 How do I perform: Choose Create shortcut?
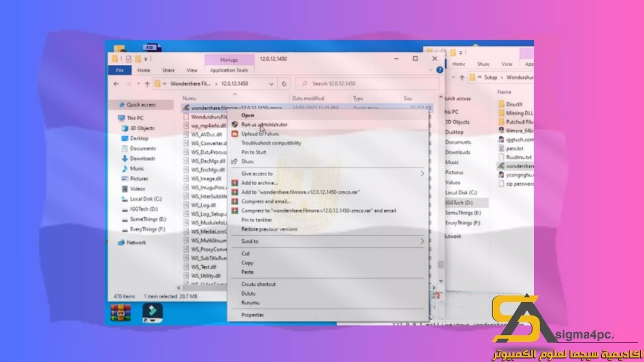(x=258, y=284)
